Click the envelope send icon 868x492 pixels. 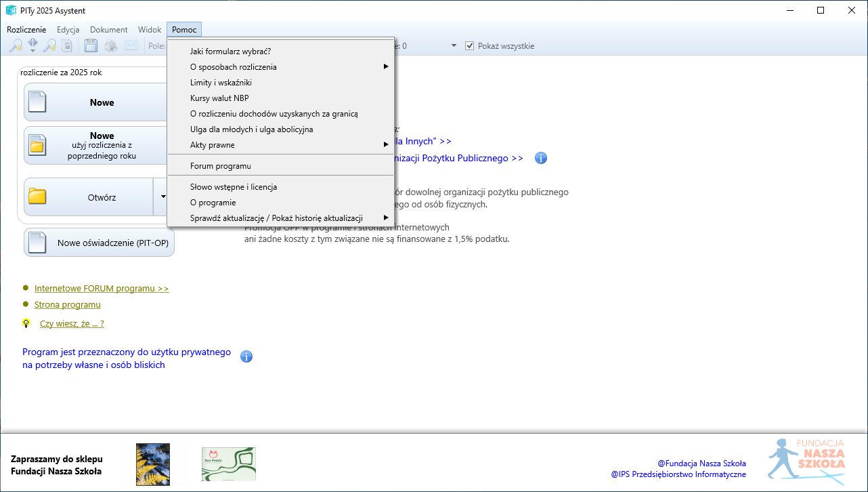click(131, 46)
